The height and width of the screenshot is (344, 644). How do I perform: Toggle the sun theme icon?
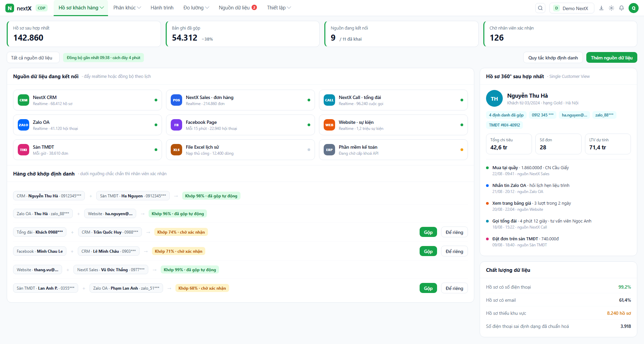611,8
